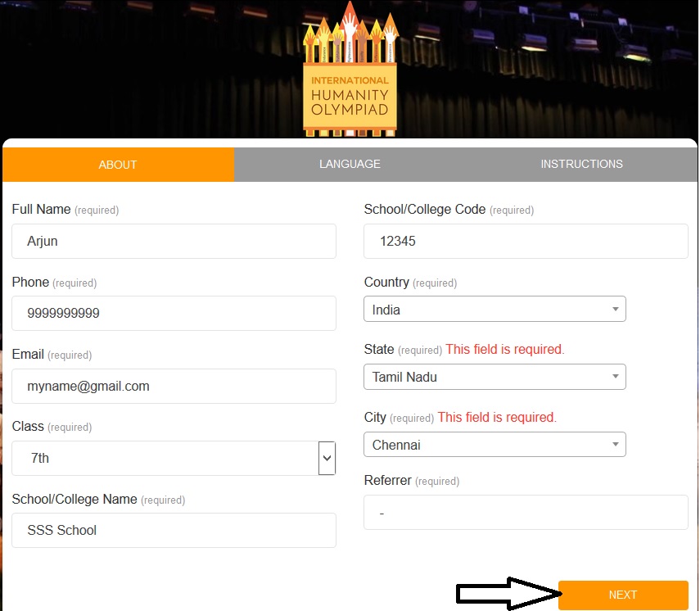Image resolution: width=700 pixels, height=611 pixels.
Task: Expand the Country dropdown showing India
Action: [495, 310]
